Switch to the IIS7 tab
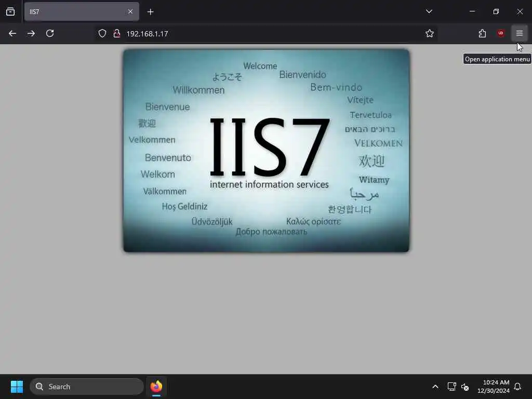This screenshot has width=532, height=399. point(82,11)
